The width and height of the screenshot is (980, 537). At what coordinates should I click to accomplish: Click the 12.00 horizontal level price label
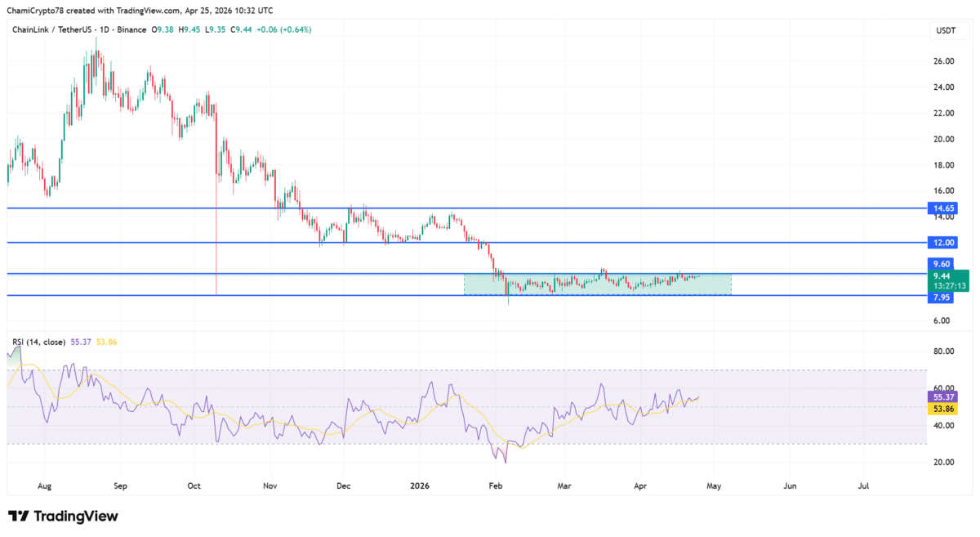click(x=942, y=243)
